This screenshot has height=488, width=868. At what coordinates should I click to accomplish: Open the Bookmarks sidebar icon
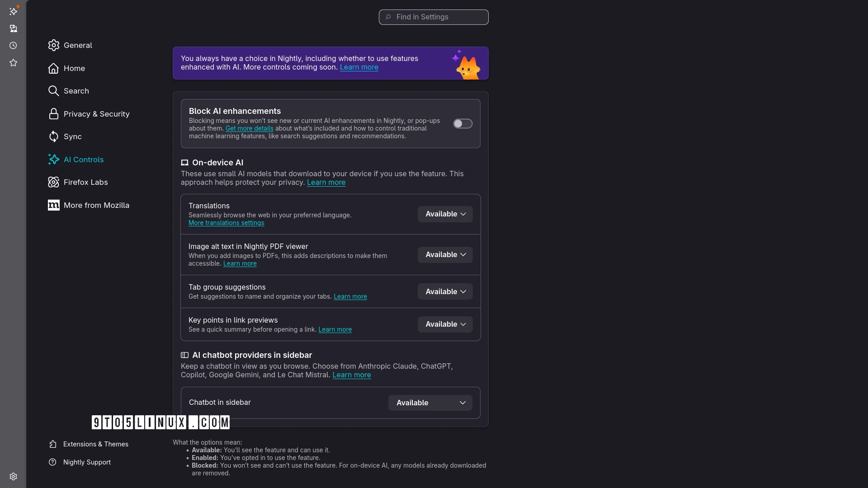pos(14,63)
